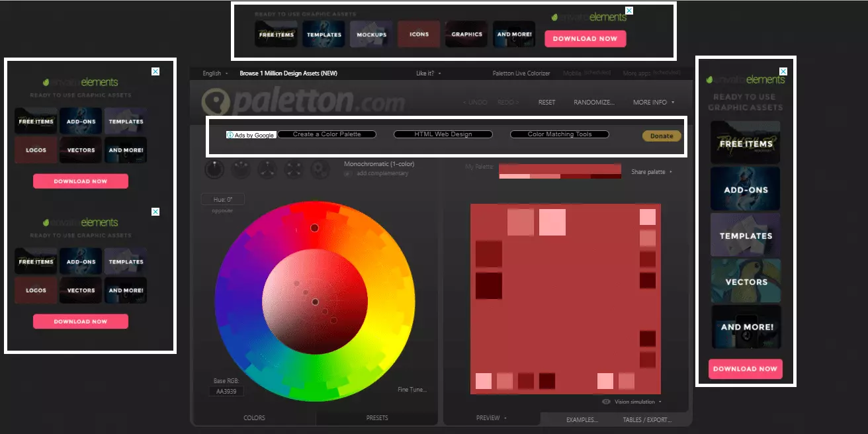Switch to the Colors tab
Screen dimensions: 868x434
point(254,418)
